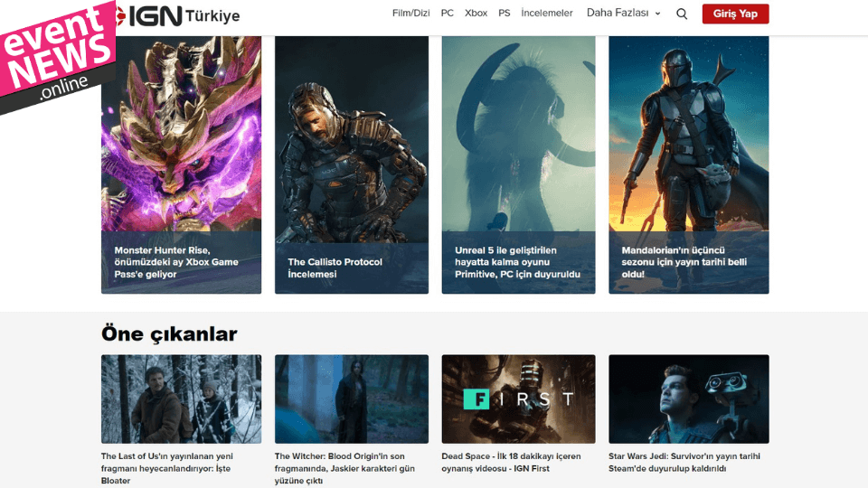The width and height of the screenshot is (868, 488).
Task: Open Mandalorian üçüncü sezonu headline
Action: (684, 262)
